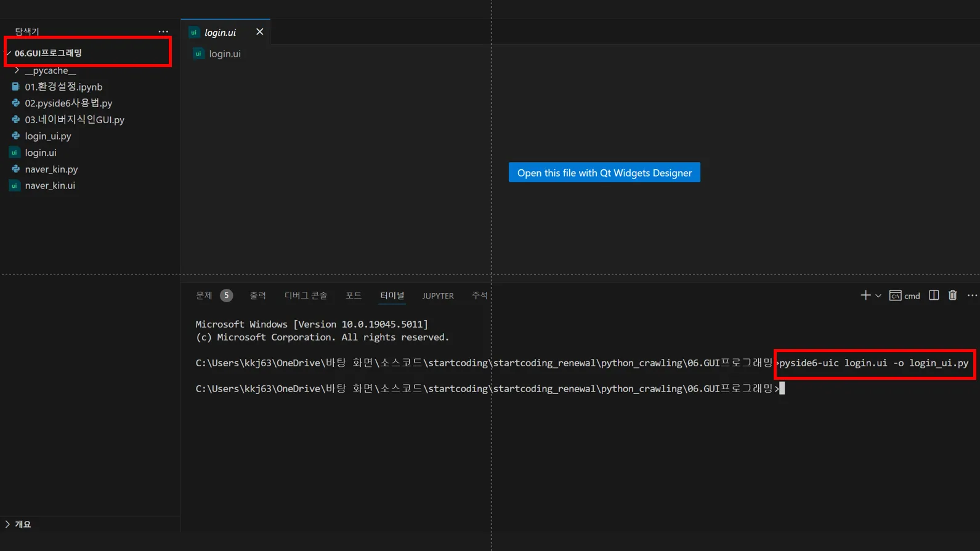Select login.ui in the explorer tree
The height and width of the screenshot is (551, 980).
tap(41, 153)
